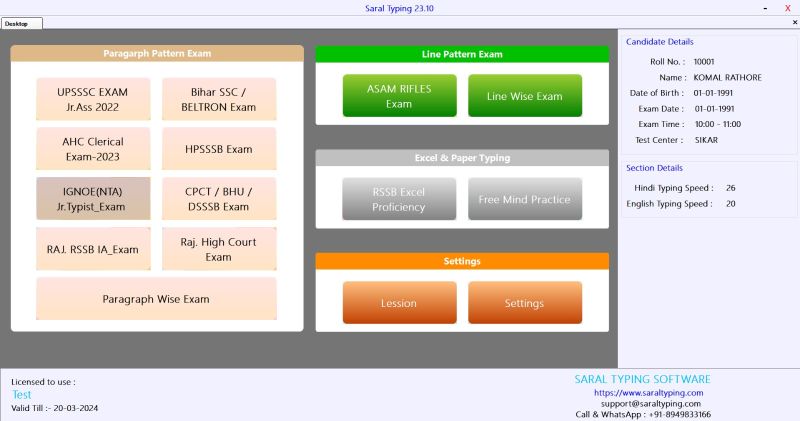Screen dimensions: 800x421
Task: Open the HPSSSB Exam button
Action: click(x=219, y=149)
